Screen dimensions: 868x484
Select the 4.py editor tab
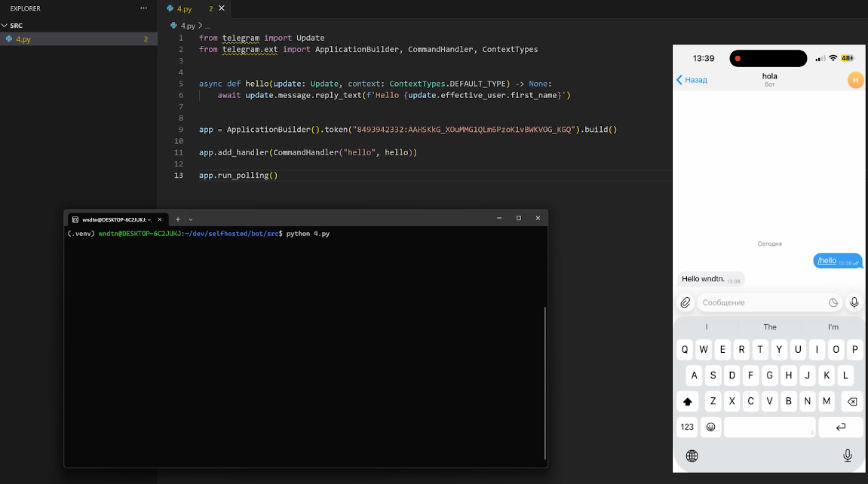pos(184,9)
